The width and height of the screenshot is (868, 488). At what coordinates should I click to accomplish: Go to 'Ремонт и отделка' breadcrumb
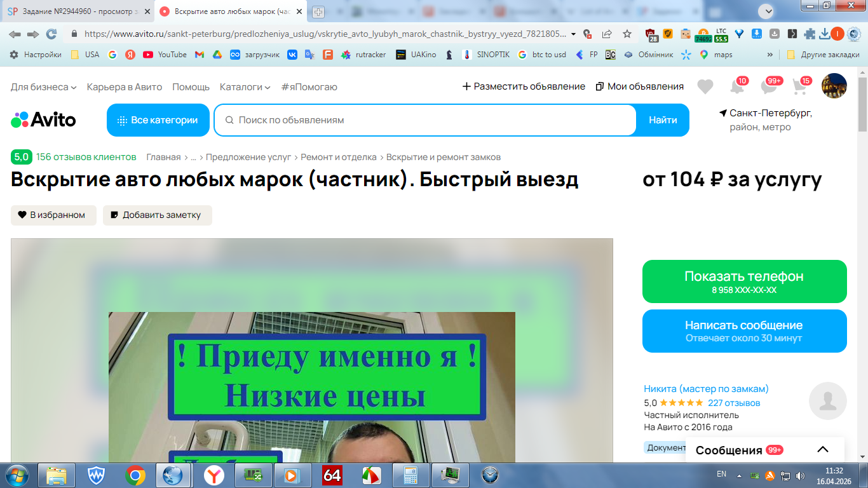339,157
